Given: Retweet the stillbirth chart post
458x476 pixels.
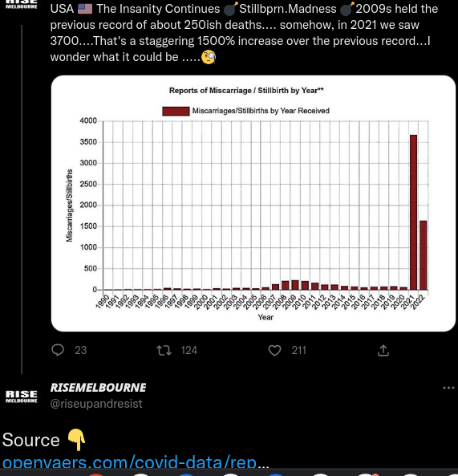Looking at the screenshot, I should (x=164, y=351).
